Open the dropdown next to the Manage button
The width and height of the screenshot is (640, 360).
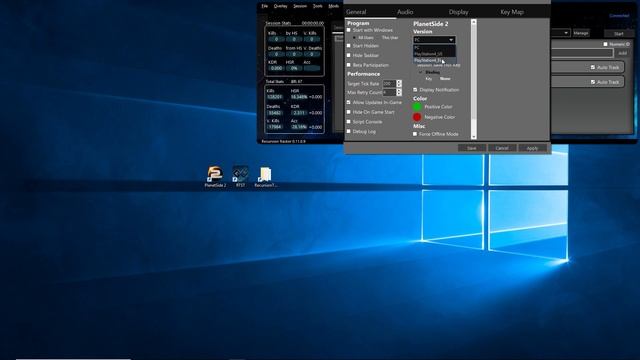566,33
